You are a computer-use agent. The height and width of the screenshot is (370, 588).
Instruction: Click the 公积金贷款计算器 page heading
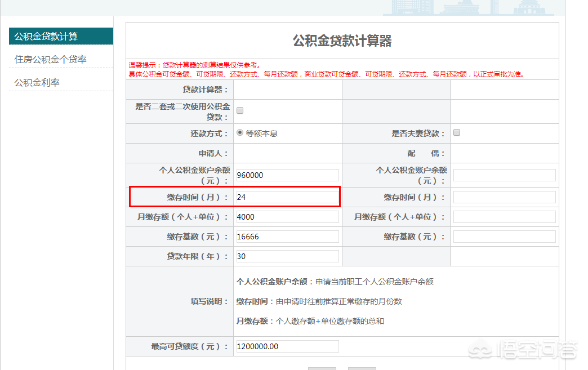pyautogui.click(x=342, y=41)
